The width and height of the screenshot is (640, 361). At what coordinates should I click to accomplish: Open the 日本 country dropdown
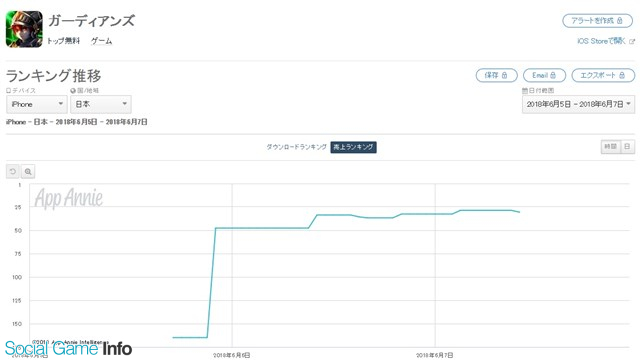click(101, 104)
